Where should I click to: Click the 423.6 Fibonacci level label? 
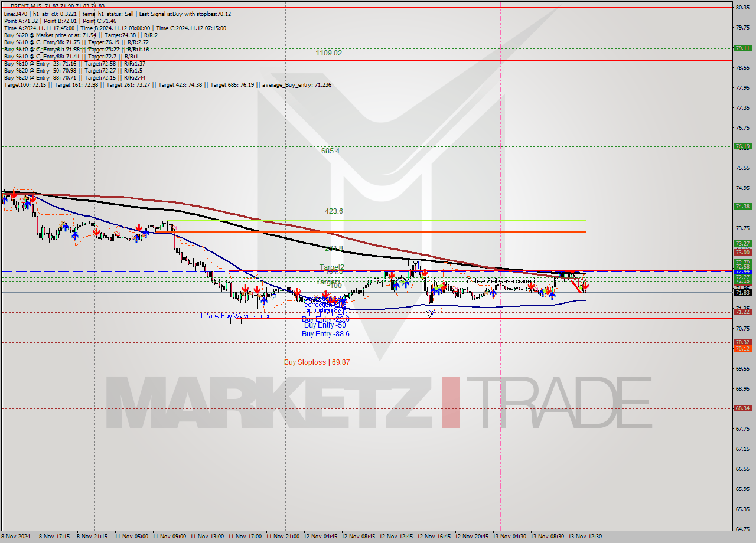(x=334, y=211)
